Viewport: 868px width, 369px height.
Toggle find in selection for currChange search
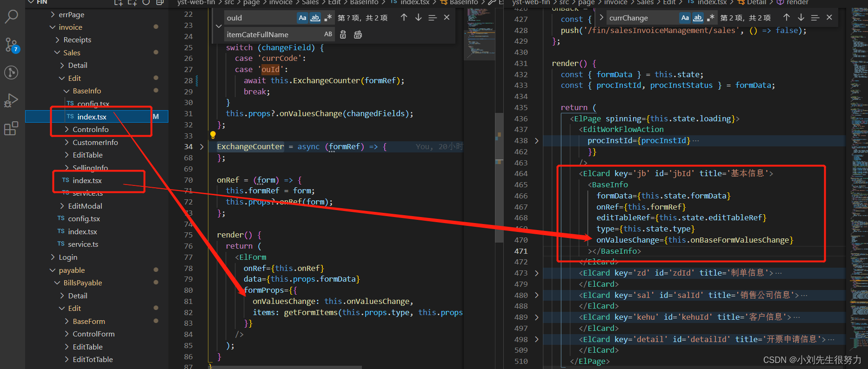[x=815, y=18]
